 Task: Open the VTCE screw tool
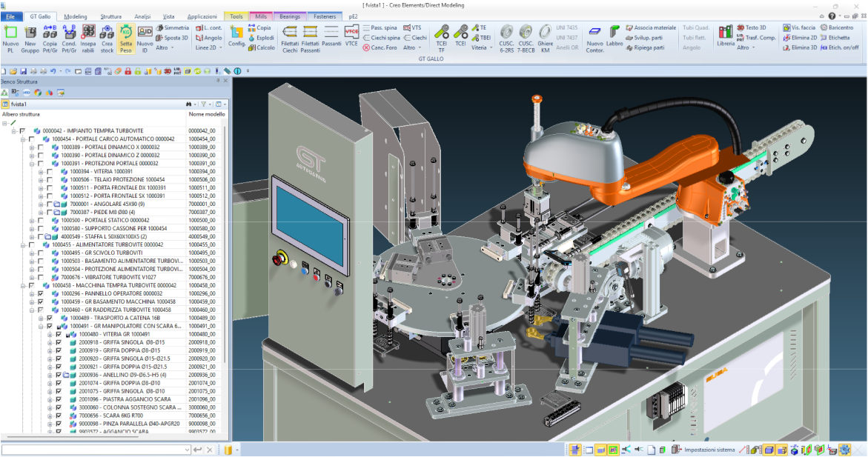[351, 32]
